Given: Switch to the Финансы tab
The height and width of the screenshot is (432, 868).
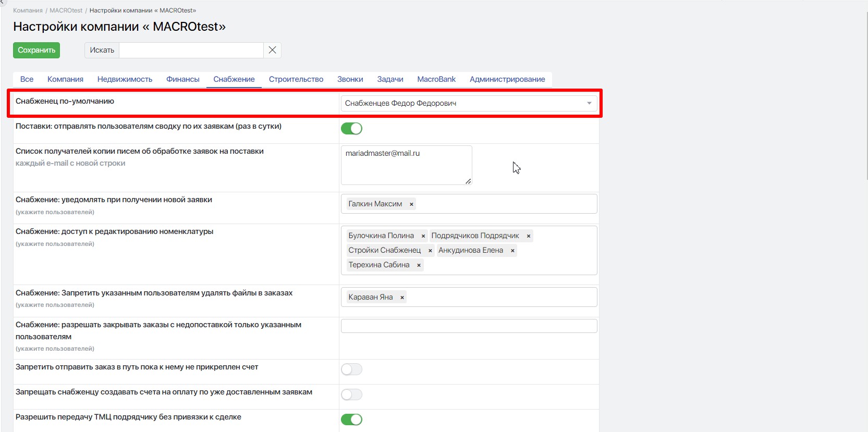Looking at the screenshot, I should 182,79.
